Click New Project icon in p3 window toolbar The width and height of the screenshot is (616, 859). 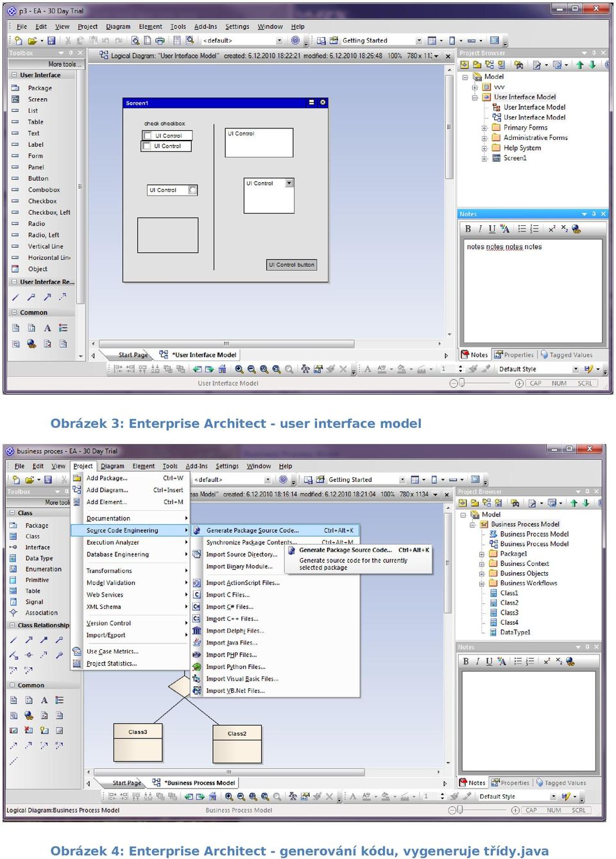[x=18, y=40]
